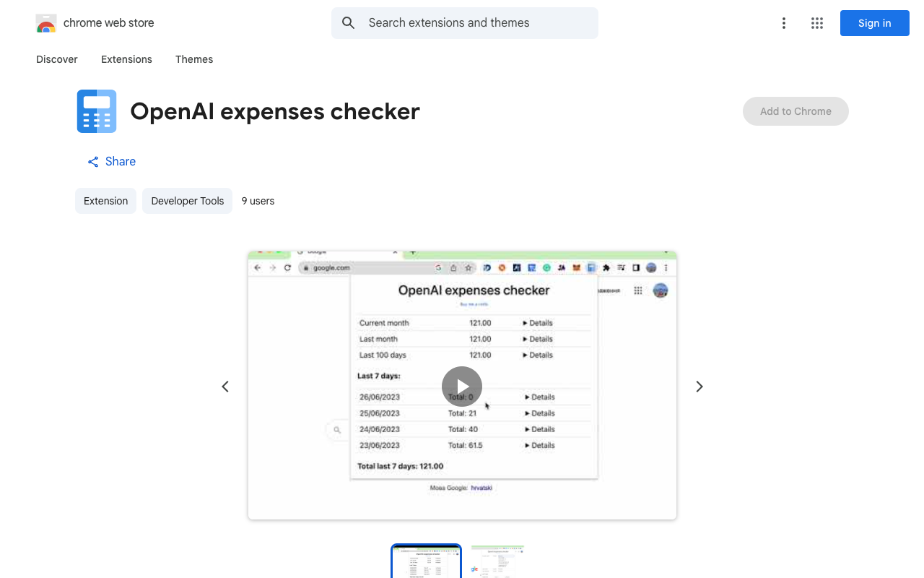The width and height of the screenshot is (924, 578).
Task: Advance to next screenshot with right arrow
Action: pyautogui.click(x=699, y=387)
